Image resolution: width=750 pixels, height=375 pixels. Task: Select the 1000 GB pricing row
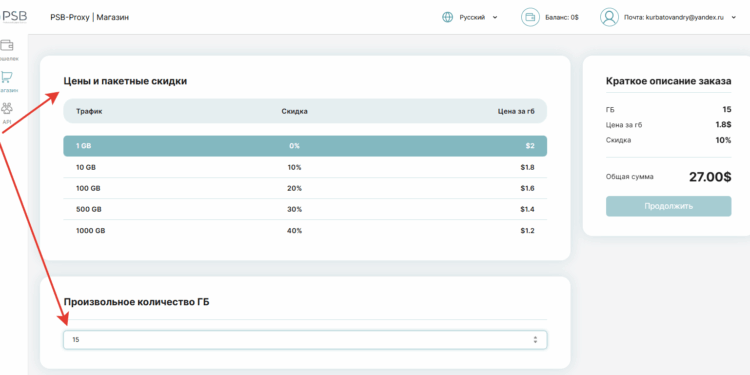[305, 231]
